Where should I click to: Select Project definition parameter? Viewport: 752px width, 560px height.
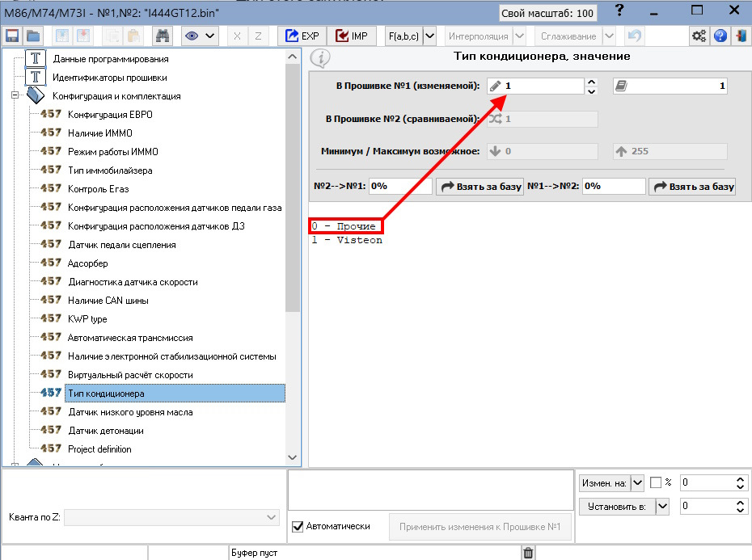click(x=99, y=449)
